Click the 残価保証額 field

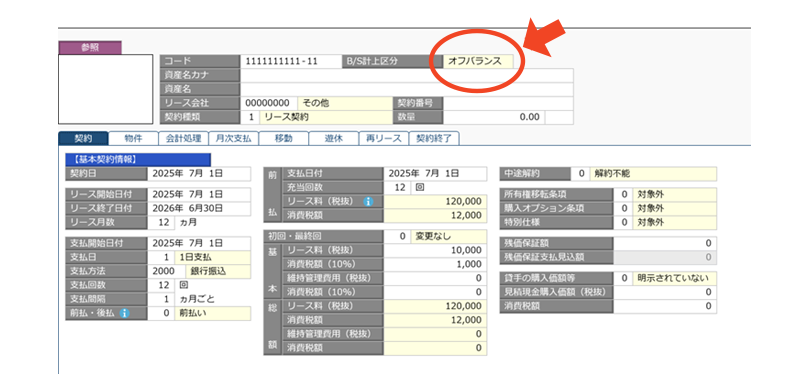(x=665, y=243)
